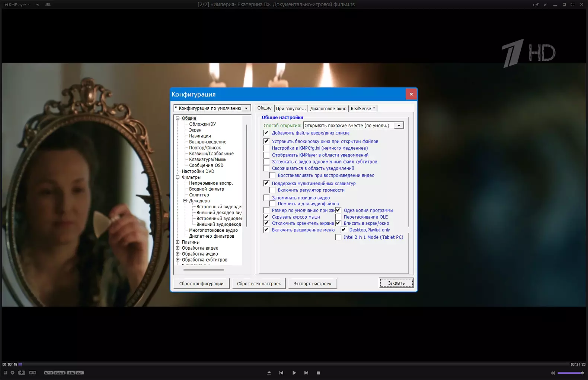Select 'Воспроизведение' in the settings tree
This screenshot has height=380, width=588.
(x=208, y=142)
